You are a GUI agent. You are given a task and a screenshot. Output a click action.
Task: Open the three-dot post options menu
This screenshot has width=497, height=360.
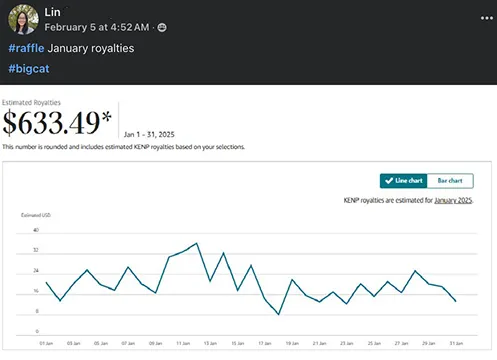coord(487,18)
